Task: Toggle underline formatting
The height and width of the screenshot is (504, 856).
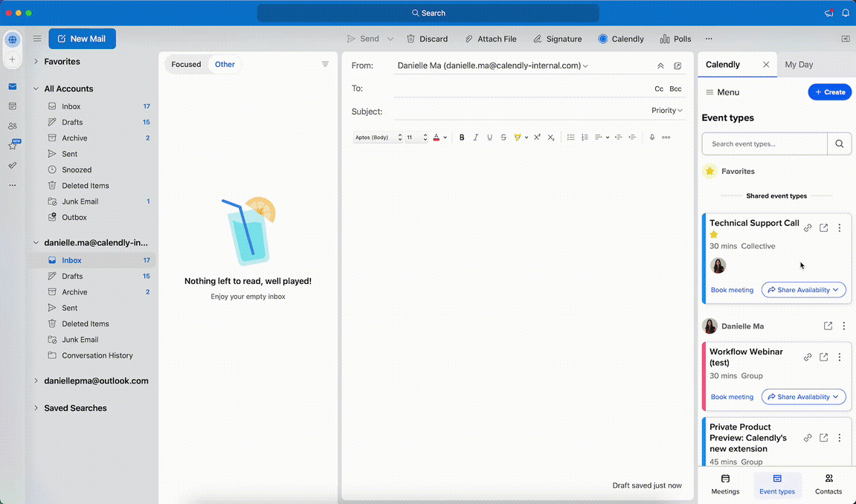Action: pyautogui.click(x=489, y=138)
